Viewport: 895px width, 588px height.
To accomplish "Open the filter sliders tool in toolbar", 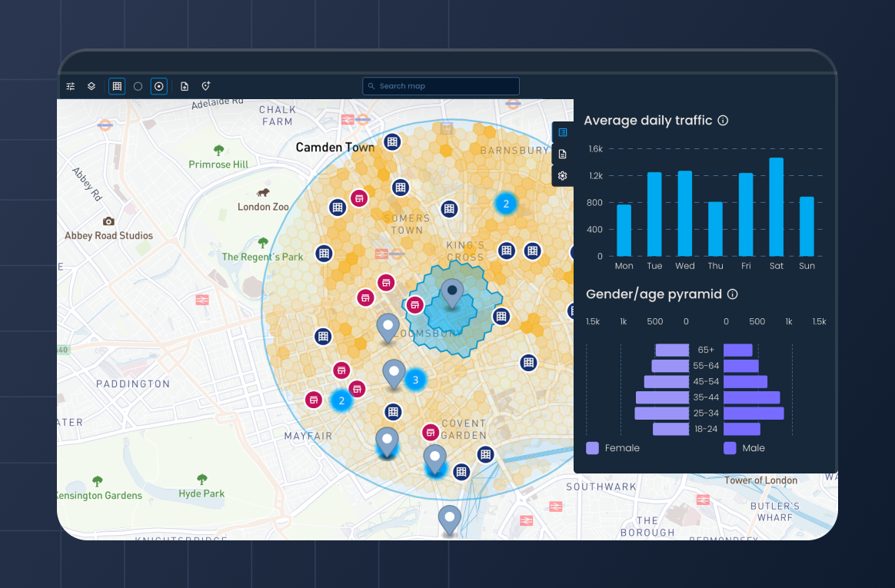I will tap(71, 86).
